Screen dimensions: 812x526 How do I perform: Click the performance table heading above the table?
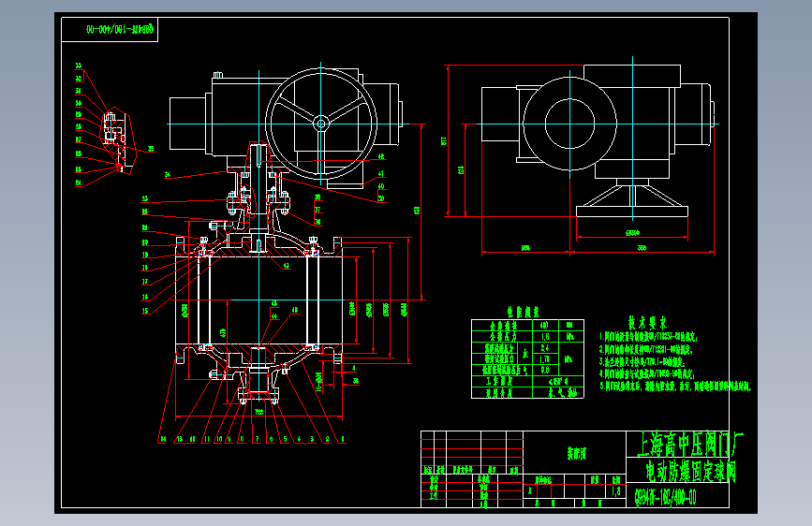[523, 312]
